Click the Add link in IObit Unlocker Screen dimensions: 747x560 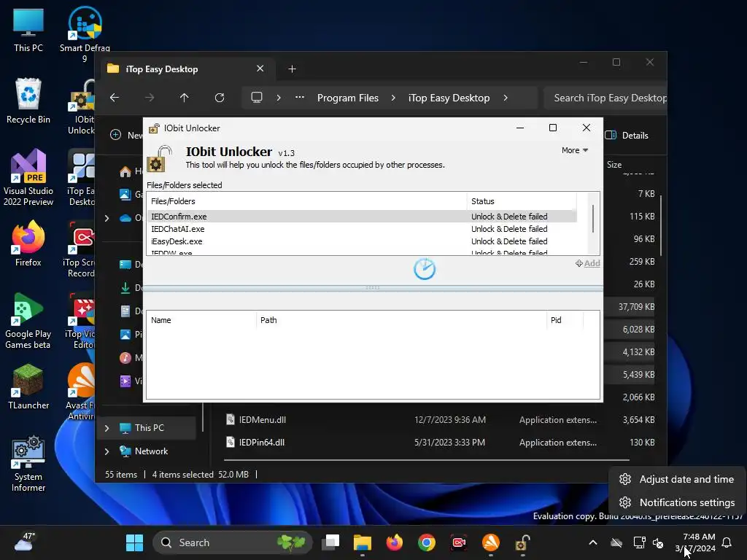[x=588, y=263]
